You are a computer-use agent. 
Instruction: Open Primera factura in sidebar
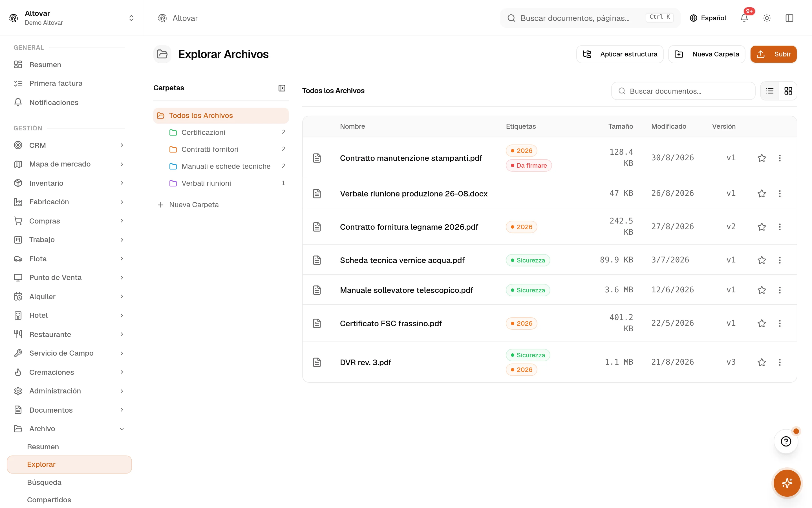coord(69,83)
